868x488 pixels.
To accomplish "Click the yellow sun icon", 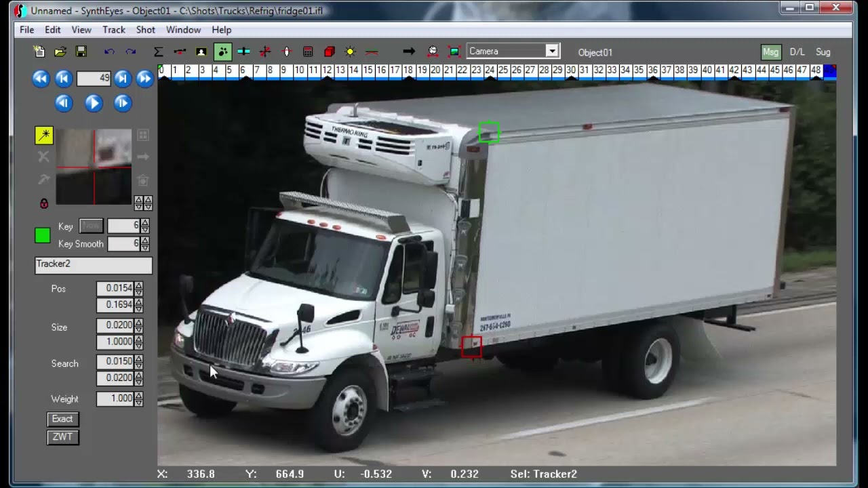I will 351,52.
